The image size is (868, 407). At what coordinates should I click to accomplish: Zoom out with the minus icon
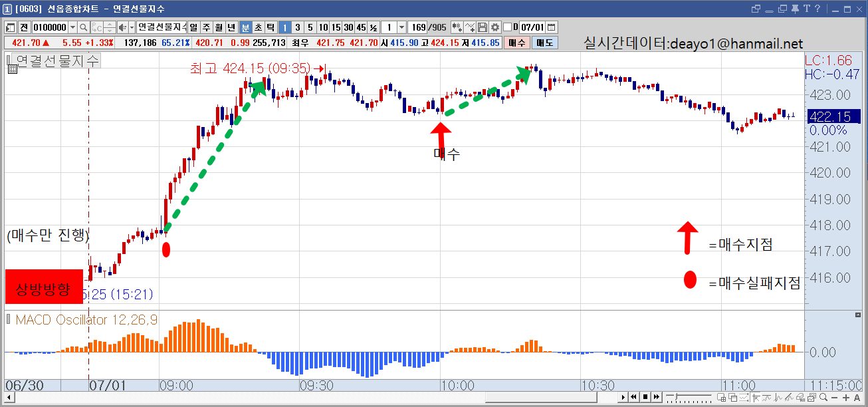point(835,397)
